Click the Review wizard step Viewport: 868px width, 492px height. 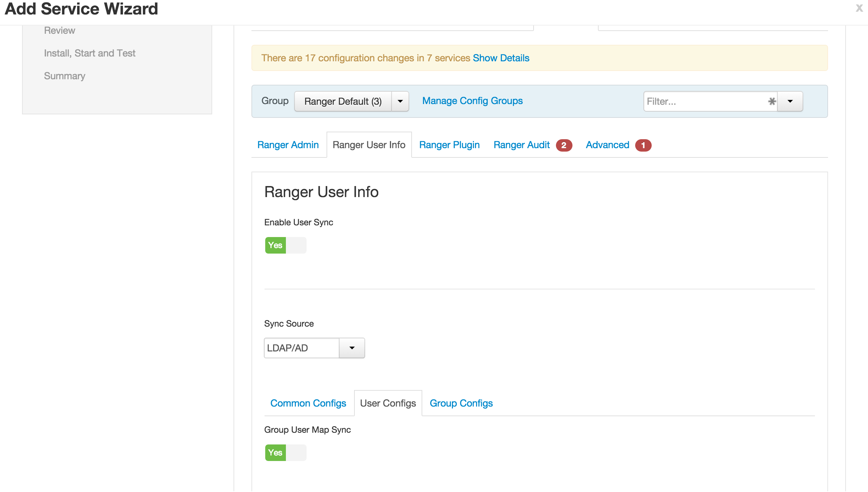[60, 31]
